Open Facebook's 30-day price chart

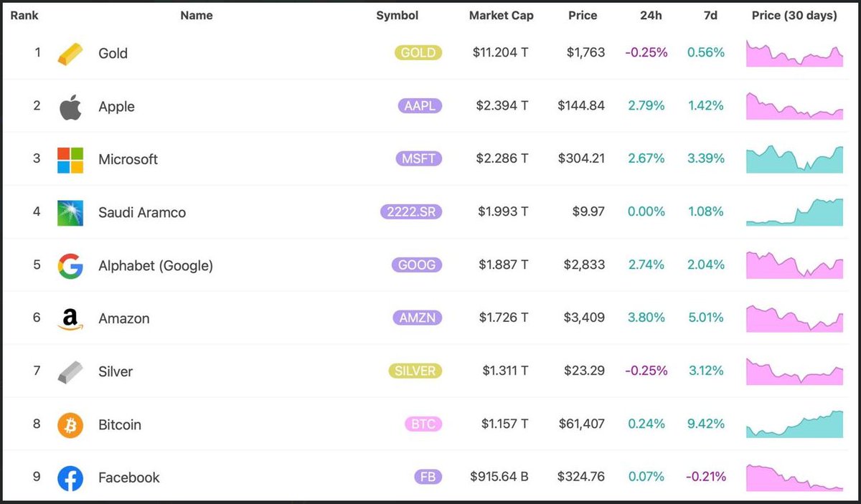[x=795, y=477]
